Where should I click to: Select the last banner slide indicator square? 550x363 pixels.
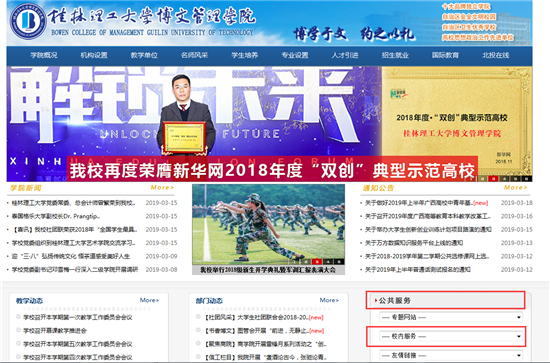pos(526,179)
